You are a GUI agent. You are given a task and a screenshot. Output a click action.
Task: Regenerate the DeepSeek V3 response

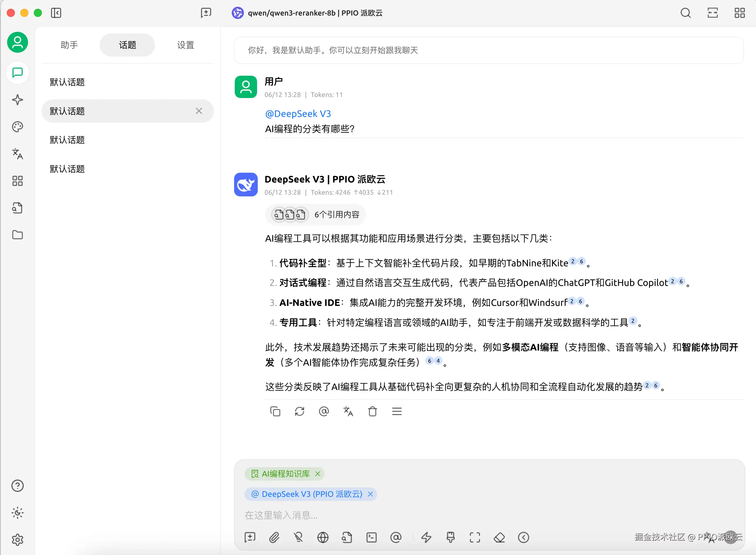(299, 411)
